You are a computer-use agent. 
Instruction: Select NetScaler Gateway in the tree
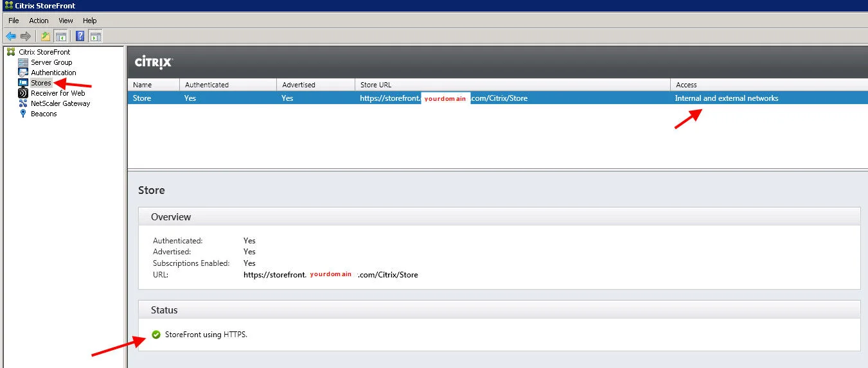tap(60, 103)
